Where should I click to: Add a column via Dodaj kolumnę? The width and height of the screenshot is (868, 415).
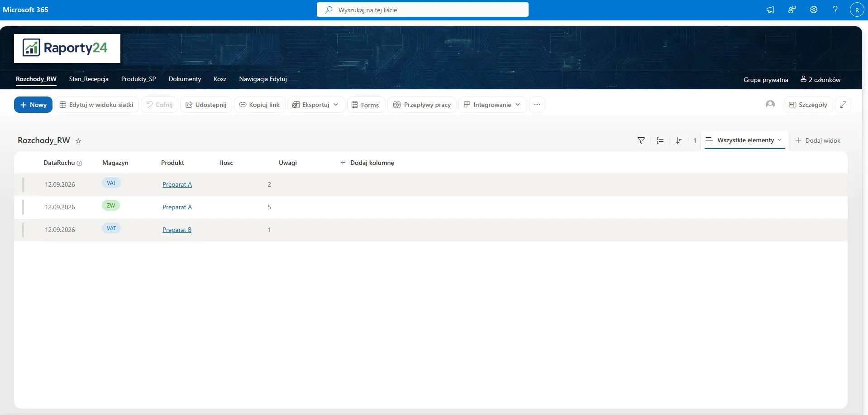tap(367, 163)
